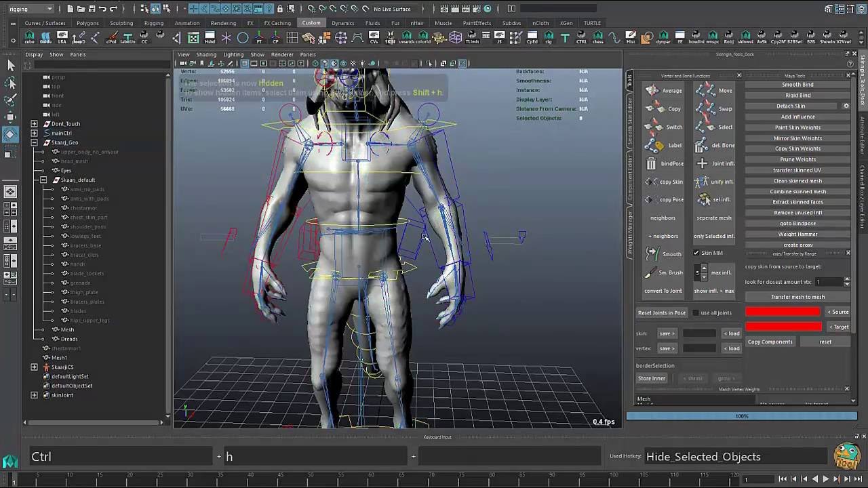Click the Store Inner button
The width and height of the screenshot is (868, 488).
[652, 378]
